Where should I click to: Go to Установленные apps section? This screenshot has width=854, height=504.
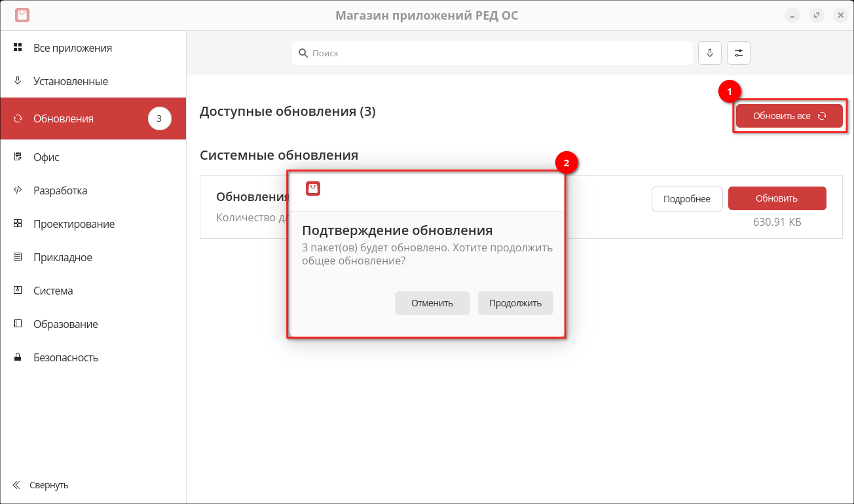tap(70, 81)
